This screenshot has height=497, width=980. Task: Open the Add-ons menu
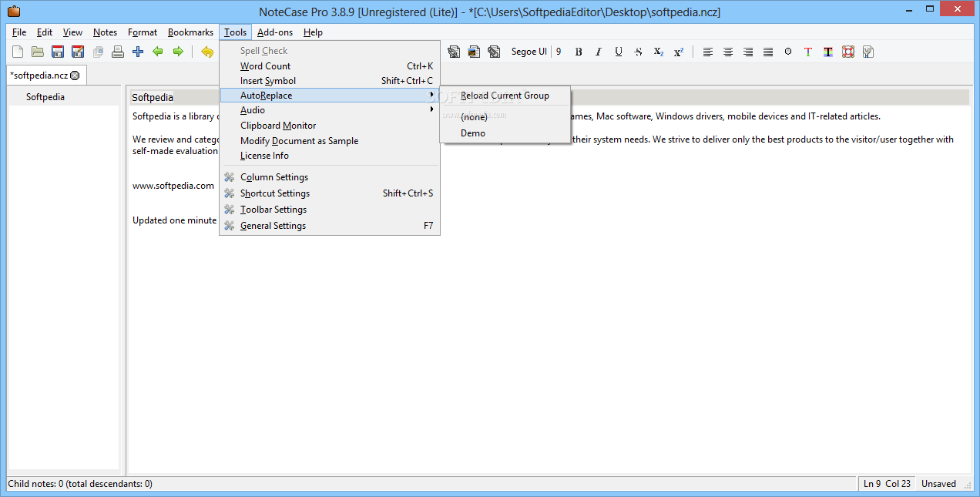[275, 32]
